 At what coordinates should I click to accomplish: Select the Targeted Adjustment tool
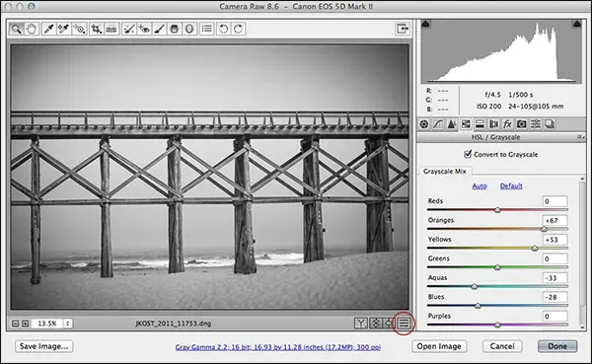tap(80, 29)
